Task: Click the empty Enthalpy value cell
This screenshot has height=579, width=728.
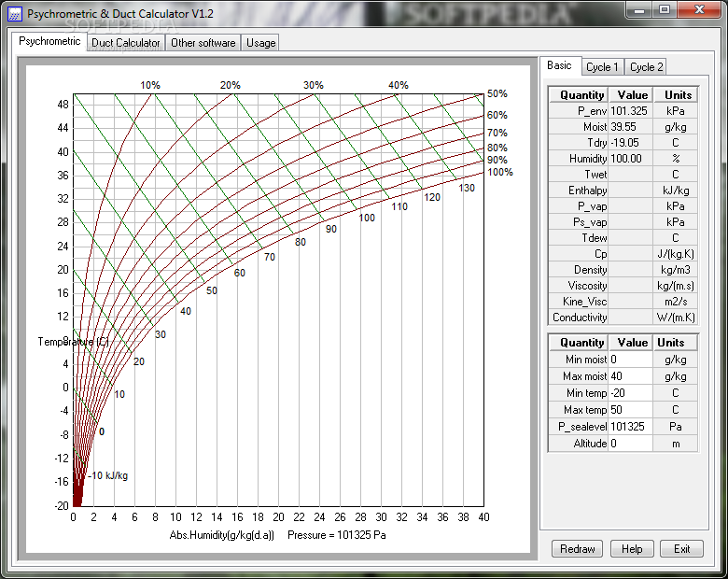Action: click(630, 191)
